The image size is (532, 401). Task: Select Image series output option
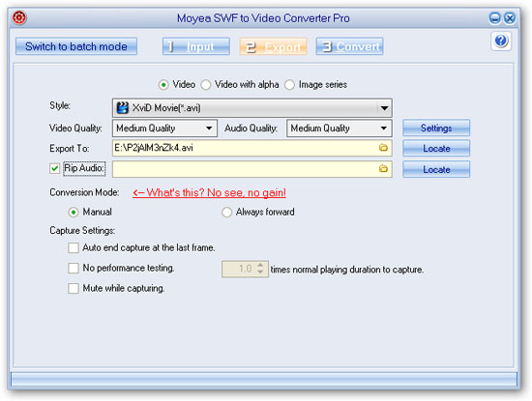click(x=289, y=85)
